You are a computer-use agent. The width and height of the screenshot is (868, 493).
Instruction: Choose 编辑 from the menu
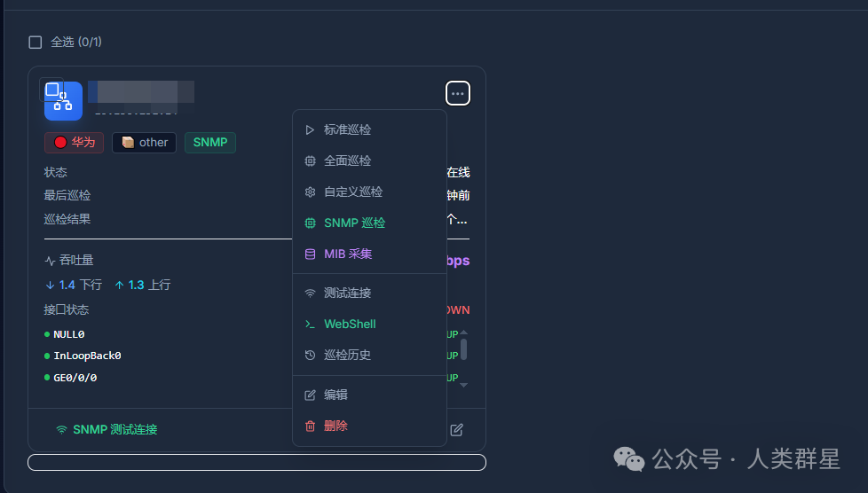click(x=369, y=395)
